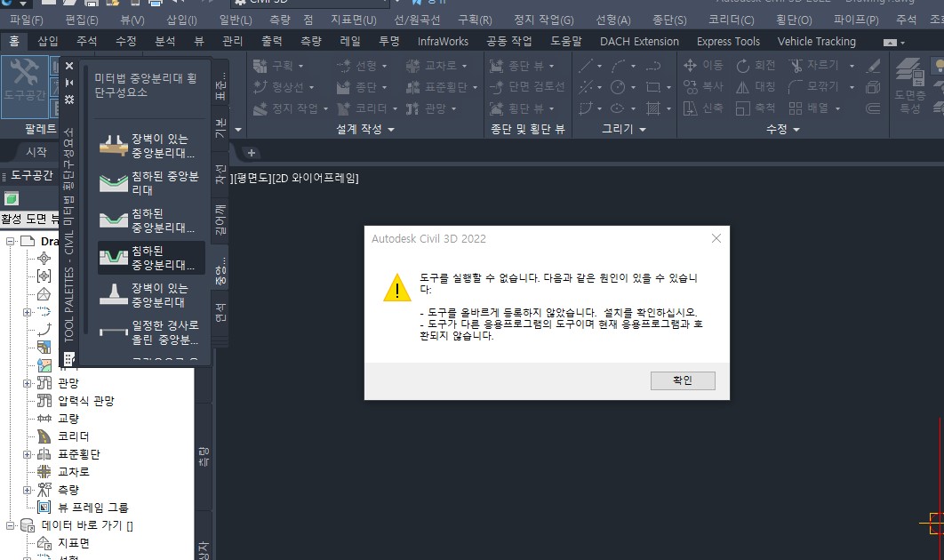Screen dimensions: 944x560
Task: Collapse the 데이터 바로 가기 node
Action: (12, 525)
